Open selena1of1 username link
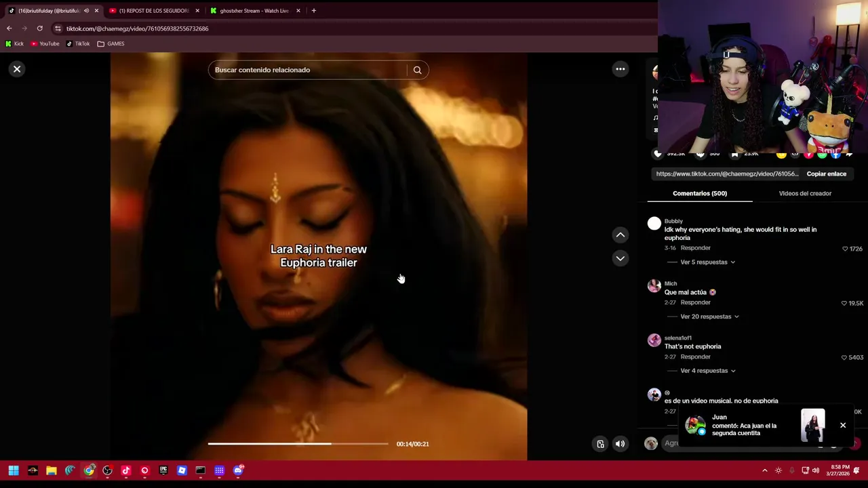 point(677,338)
